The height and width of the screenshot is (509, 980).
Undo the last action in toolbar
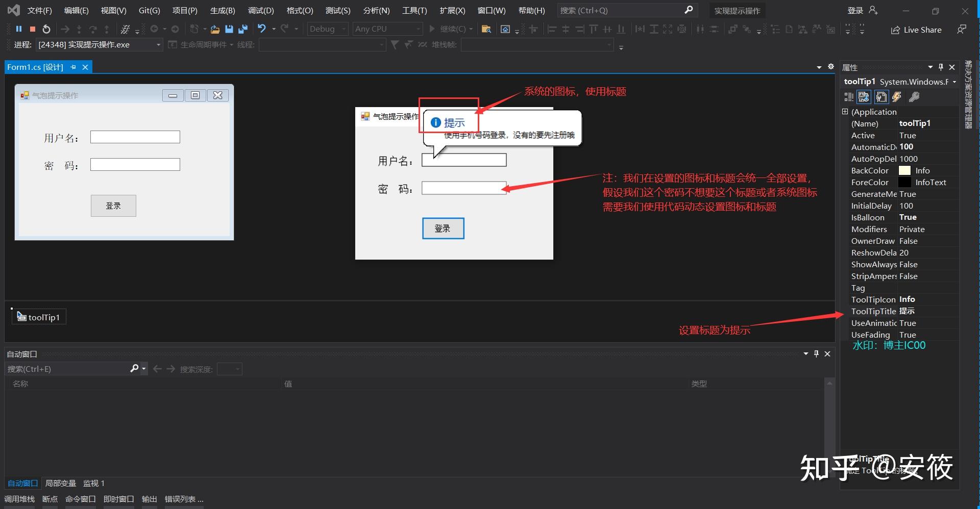click(262, 29)
